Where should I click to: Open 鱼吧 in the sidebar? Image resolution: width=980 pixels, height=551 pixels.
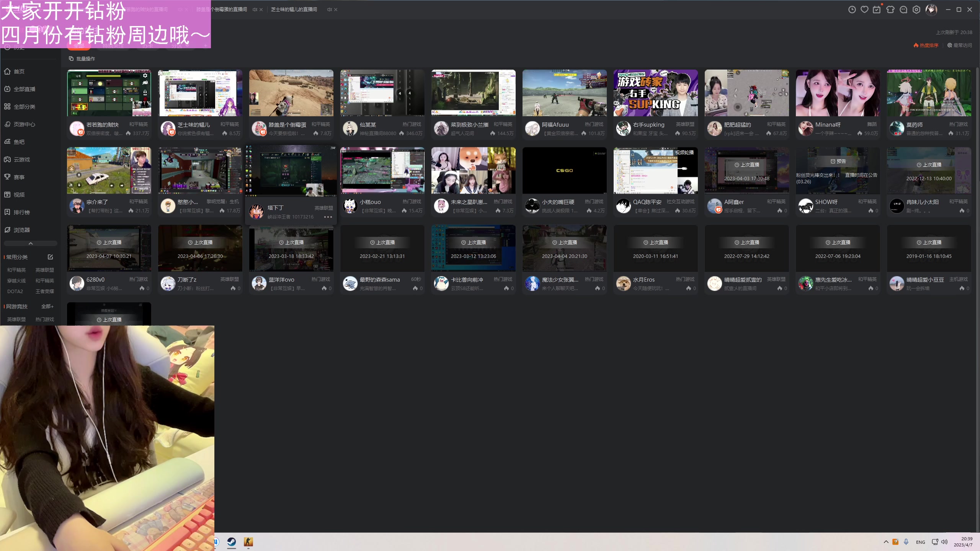click(15, 142)
